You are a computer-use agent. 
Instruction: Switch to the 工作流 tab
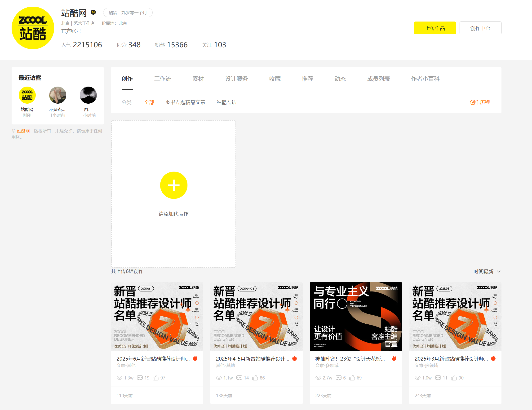point(163,79)
